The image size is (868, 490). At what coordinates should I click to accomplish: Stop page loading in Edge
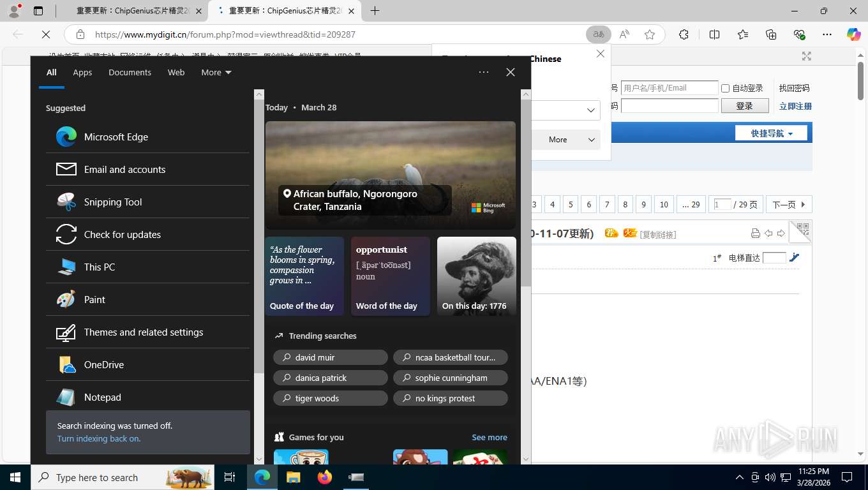(x=46, y=34)
